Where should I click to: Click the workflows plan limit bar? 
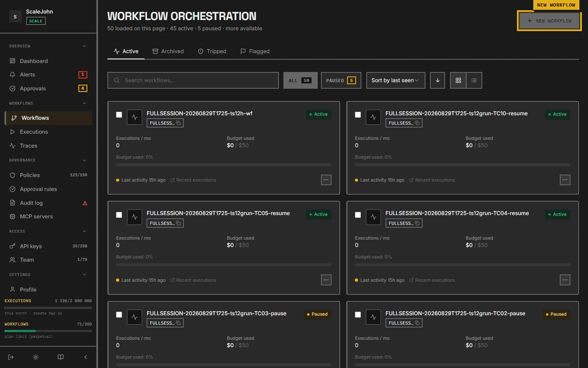tap(48, 331)
